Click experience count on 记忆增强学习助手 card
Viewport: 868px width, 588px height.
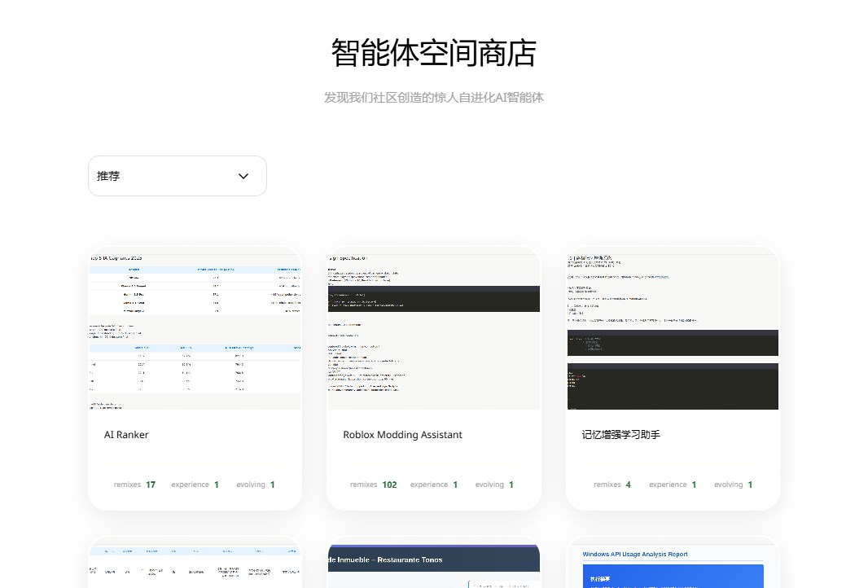[673, 485]
